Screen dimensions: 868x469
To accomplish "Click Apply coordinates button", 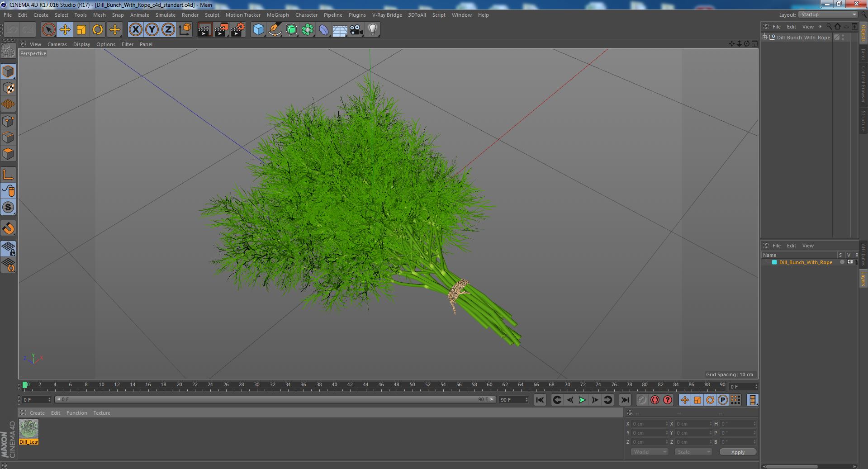I will [x=738, y=452].
